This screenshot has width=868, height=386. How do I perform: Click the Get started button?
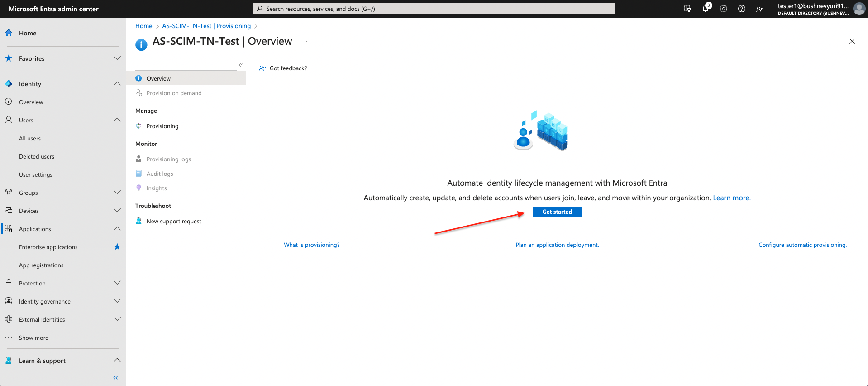pos(557,212)
